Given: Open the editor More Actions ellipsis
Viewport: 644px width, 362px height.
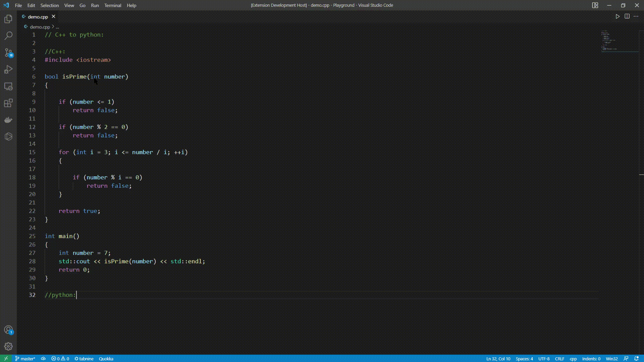Looking at the screenshot, I should 636,16.
